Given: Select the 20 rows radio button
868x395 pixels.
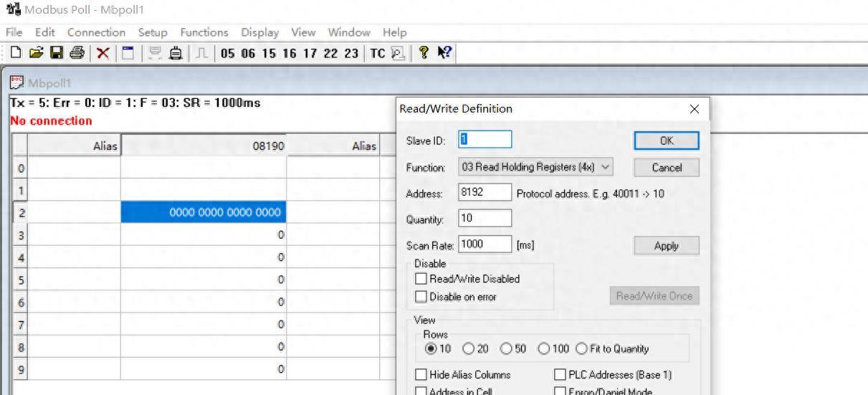Looking at the screenshot, I should (468, 349).
